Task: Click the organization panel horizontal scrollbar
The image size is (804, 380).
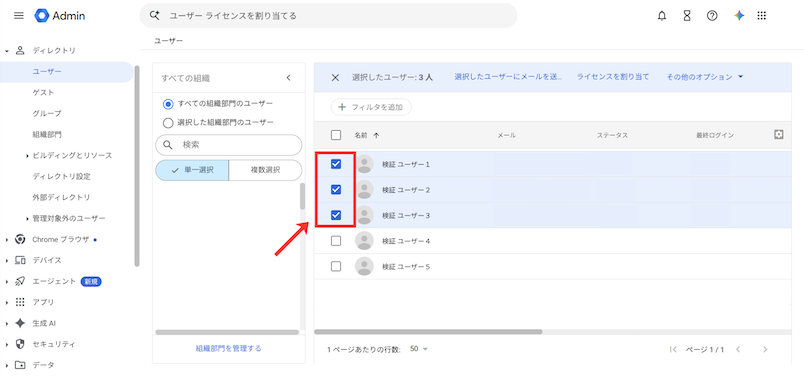Action: (x=227, y=332)
